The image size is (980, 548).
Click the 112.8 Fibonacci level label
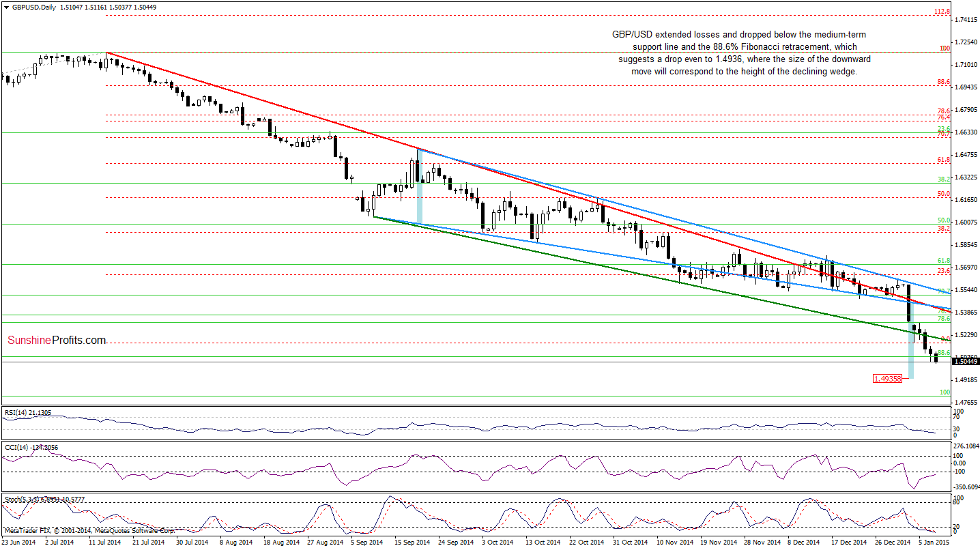[x=942, y=12]
